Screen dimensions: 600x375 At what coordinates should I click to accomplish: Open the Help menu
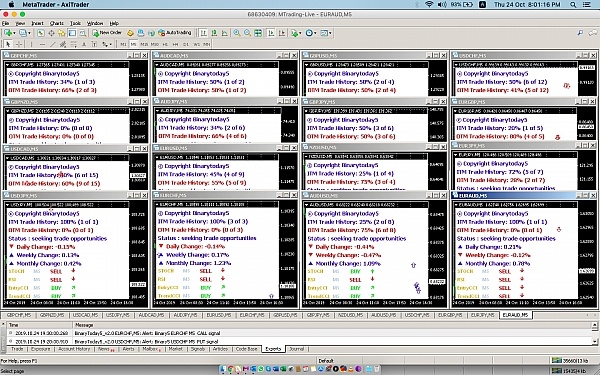114,23
